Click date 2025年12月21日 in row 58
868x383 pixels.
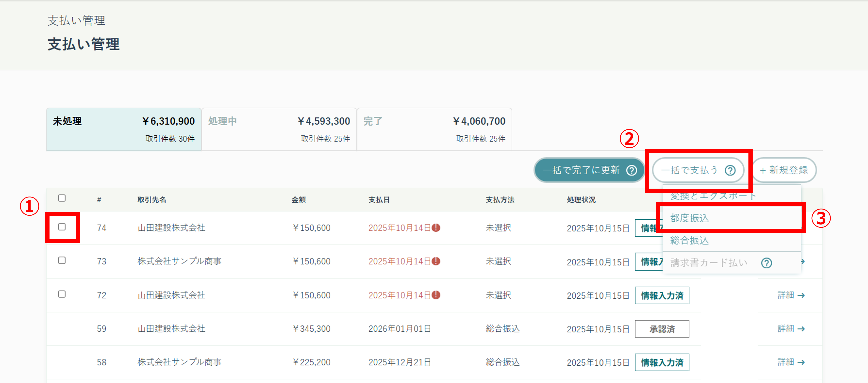pos(400,362)
